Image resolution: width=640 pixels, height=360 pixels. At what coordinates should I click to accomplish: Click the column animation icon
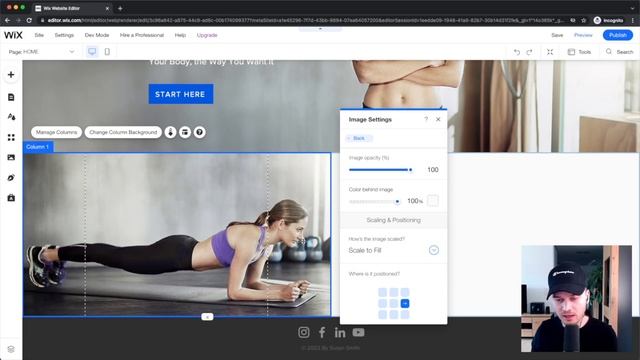coord(171,132)
